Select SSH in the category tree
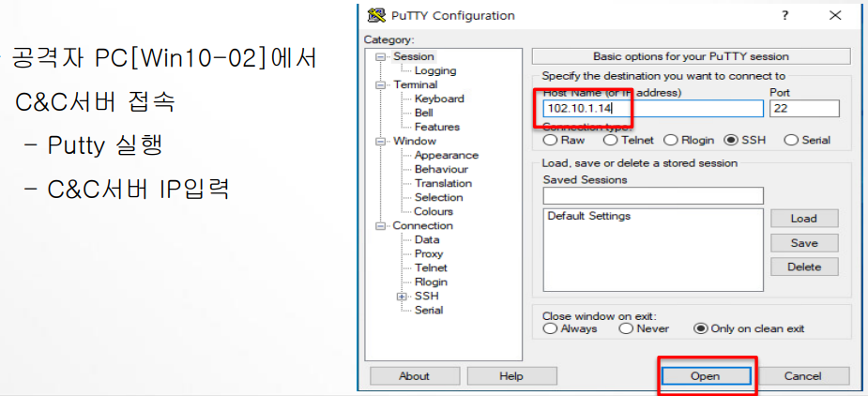 tap(426, 297)
